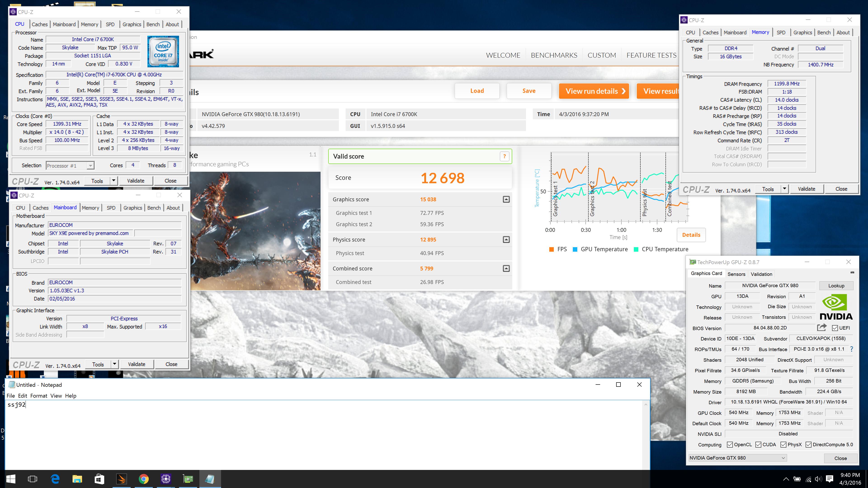Click NVIDIA logo in GPU-Z
Screen dimensions: 868x488
(836, 307)
